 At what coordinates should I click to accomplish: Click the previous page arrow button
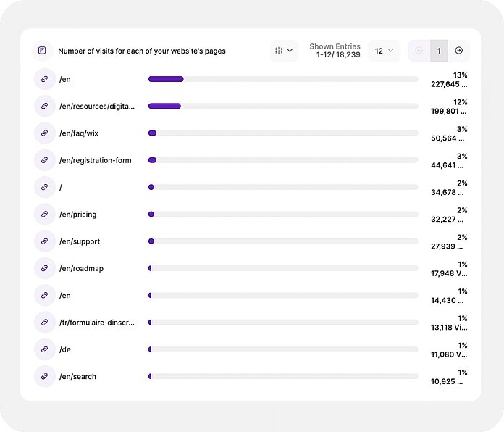tap(419, 51)
